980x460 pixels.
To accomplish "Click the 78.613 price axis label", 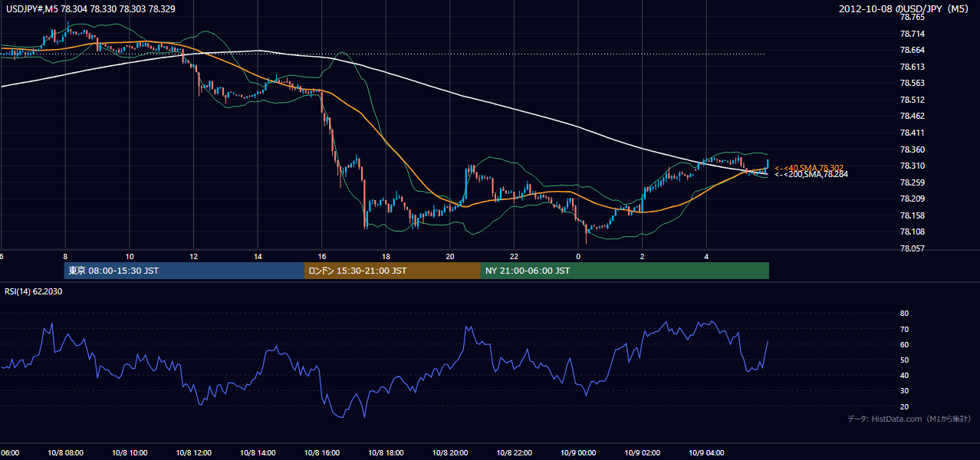I will click(x=913, y=67).
